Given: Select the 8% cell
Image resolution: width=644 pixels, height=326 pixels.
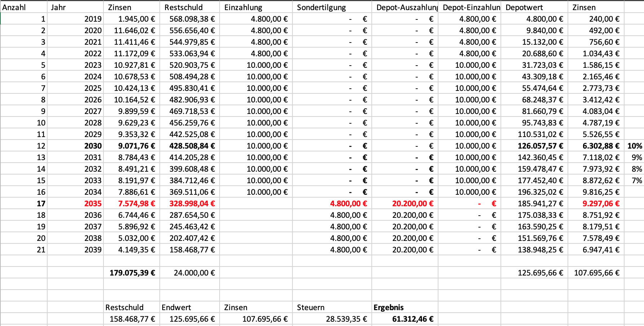Looking at the screenshot, I should [x=634, y=169].
